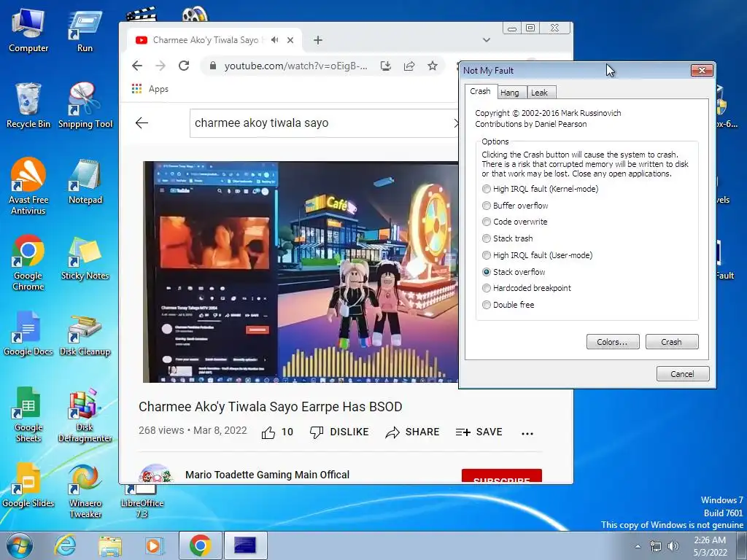This screenshot has height=560, width=747.
Task: Open Windows Explorer from the taskbar
Action: [x=110, y=545]
